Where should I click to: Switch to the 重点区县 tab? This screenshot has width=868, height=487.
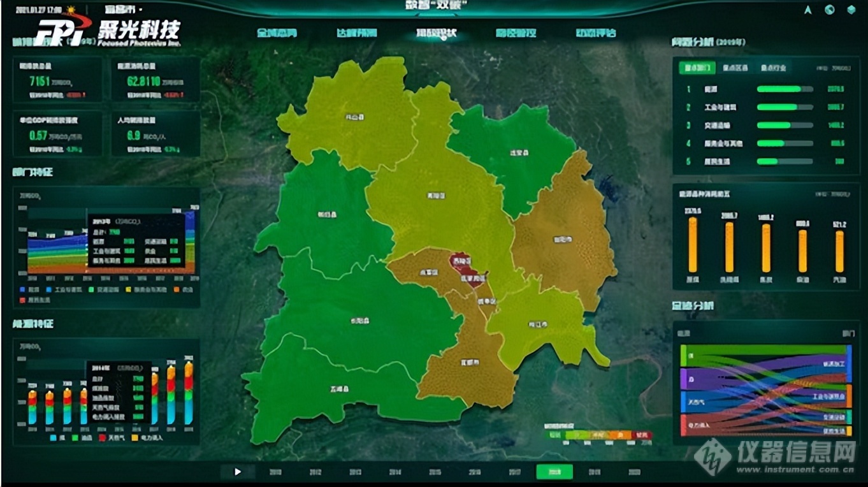tap(735, 68)
